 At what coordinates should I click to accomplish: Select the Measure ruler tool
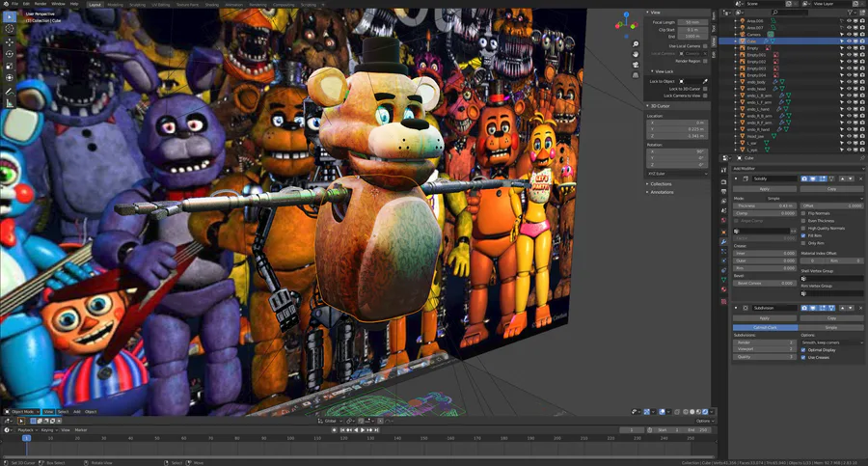coord(10,103)
